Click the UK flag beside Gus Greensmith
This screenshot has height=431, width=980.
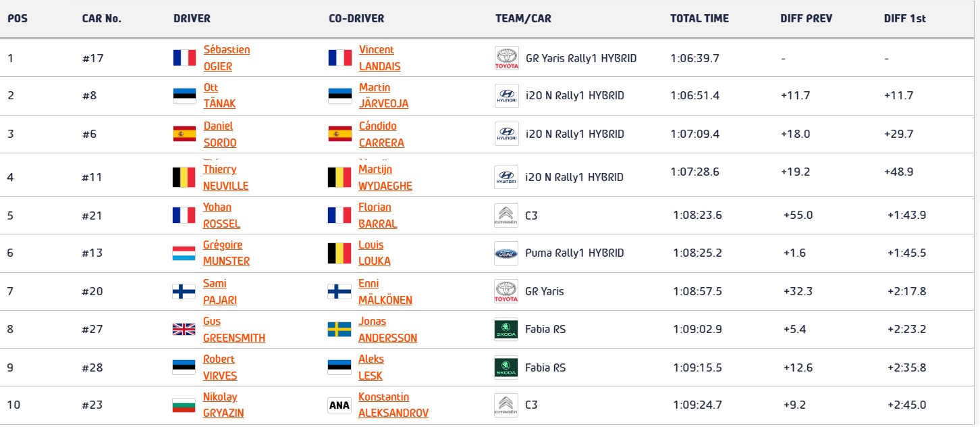(x=184, y=330)
